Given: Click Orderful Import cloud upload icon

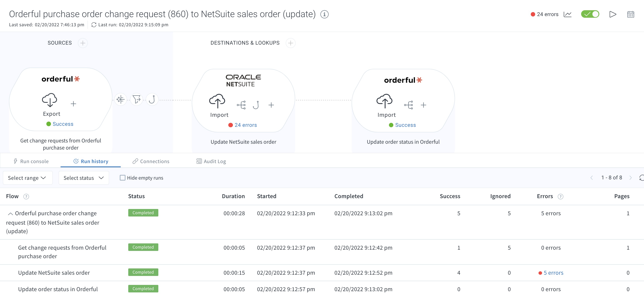Looking at the screenshot, I should 384,101.
